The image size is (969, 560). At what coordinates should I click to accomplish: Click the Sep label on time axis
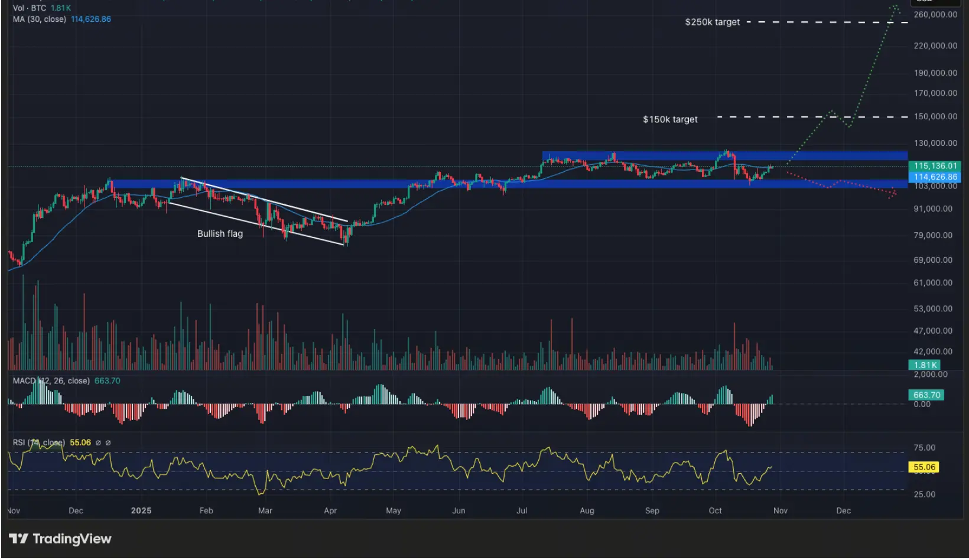pos(652,511)
